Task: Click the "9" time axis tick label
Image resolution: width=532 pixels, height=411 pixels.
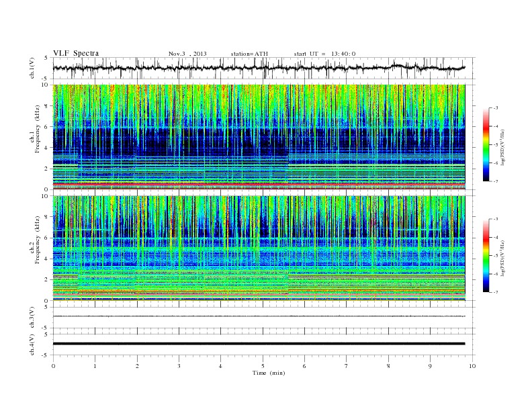Action: pos(430,366)
